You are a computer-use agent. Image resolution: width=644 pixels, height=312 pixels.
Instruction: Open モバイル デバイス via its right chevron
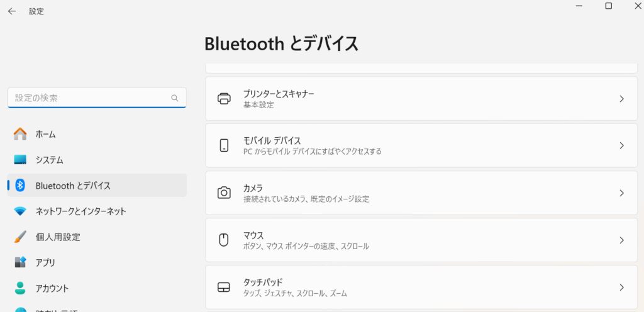(621, 145)
